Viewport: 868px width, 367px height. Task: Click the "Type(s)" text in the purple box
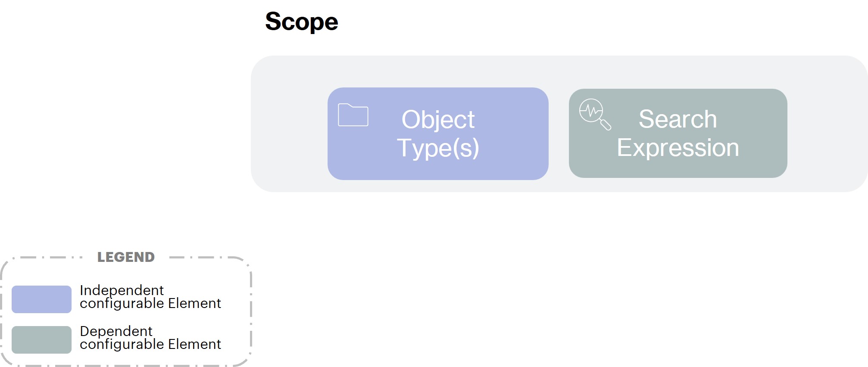[x=438, y=148]
